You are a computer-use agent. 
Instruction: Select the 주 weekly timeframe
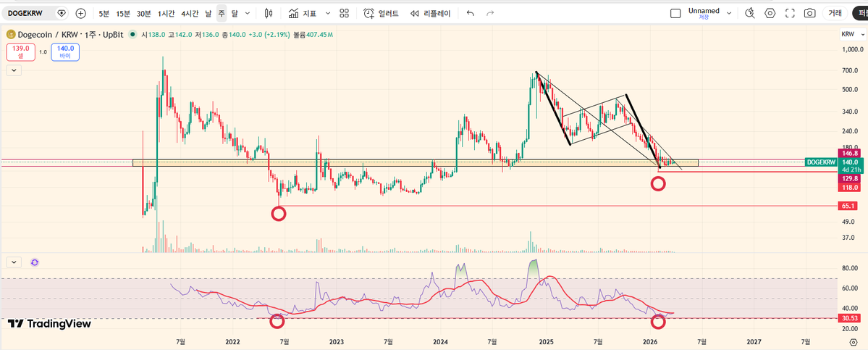pyautogui.click(x=222, y=13)
